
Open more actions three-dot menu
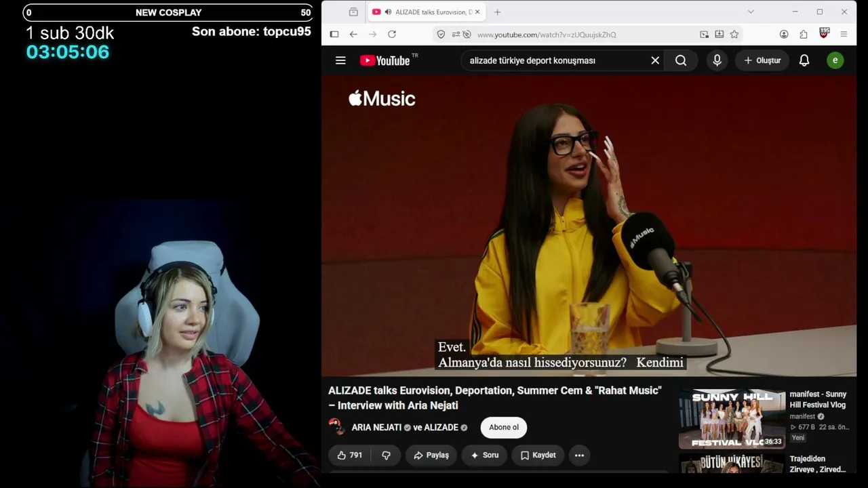[x=579, y=455]
